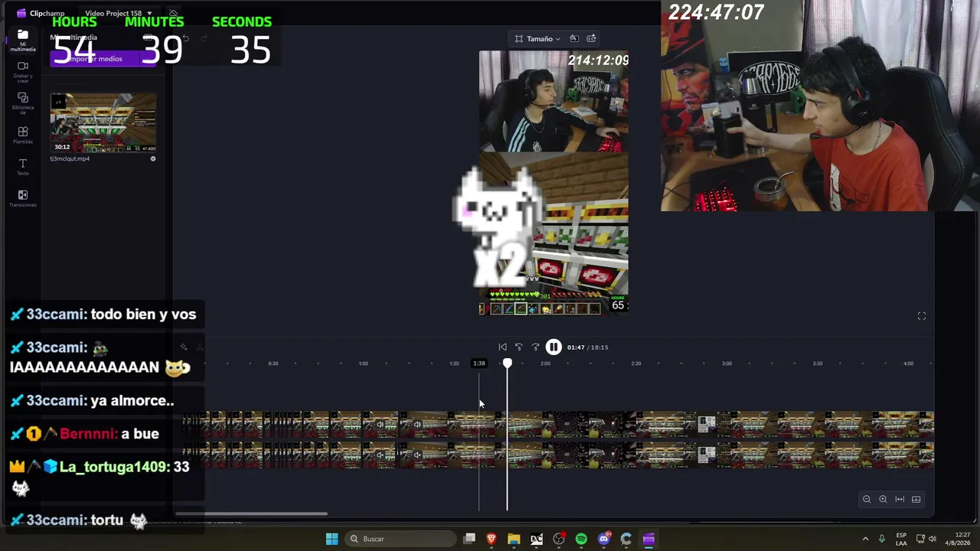980x551 pixels.
Task: Click the 2:30 mark on timeline ruler
Action: pos(636,364)
